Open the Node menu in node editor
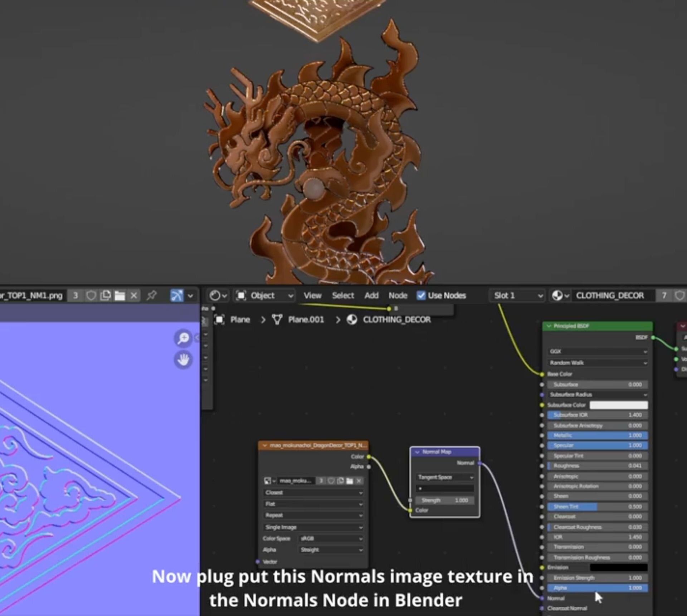 [x=398, y=295]
